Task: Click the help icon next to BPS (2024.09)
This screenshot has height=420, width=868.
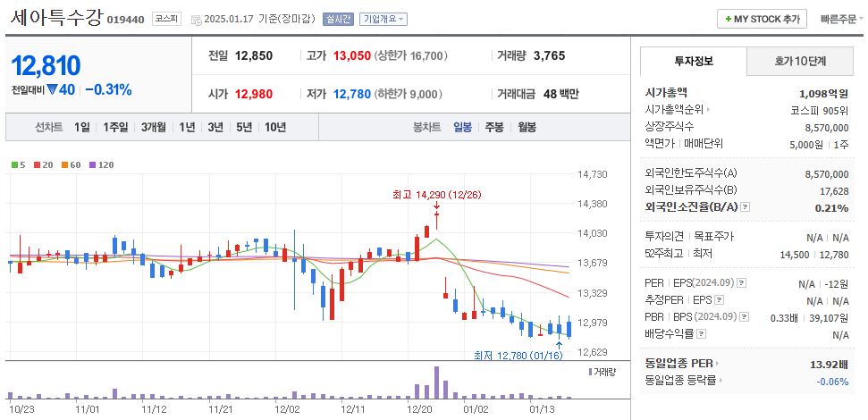Action: pyautogui.click(x=744, y=317)
